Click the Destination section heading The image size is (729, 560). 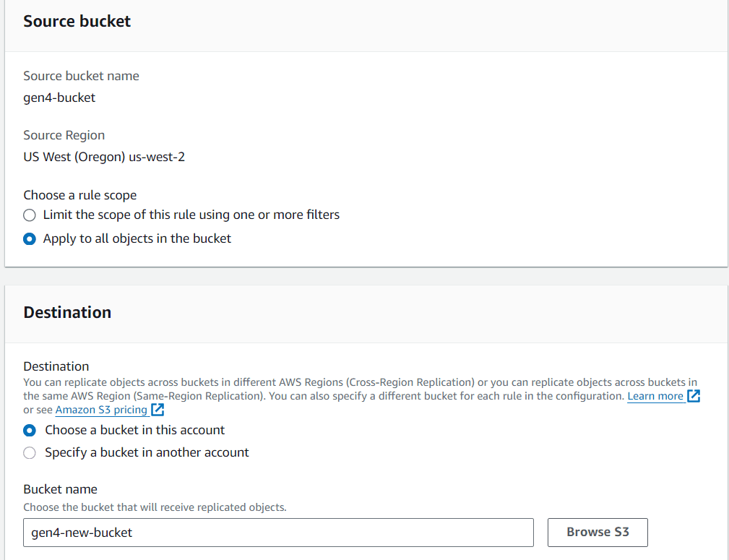click(x=67, y=313)
